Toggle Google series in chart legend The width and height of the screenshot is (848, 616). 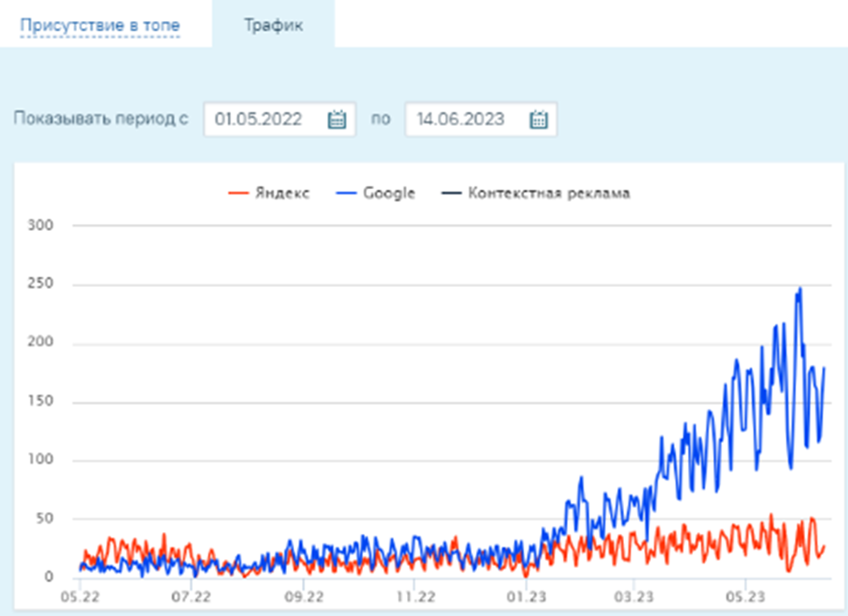tap(375, 193)
